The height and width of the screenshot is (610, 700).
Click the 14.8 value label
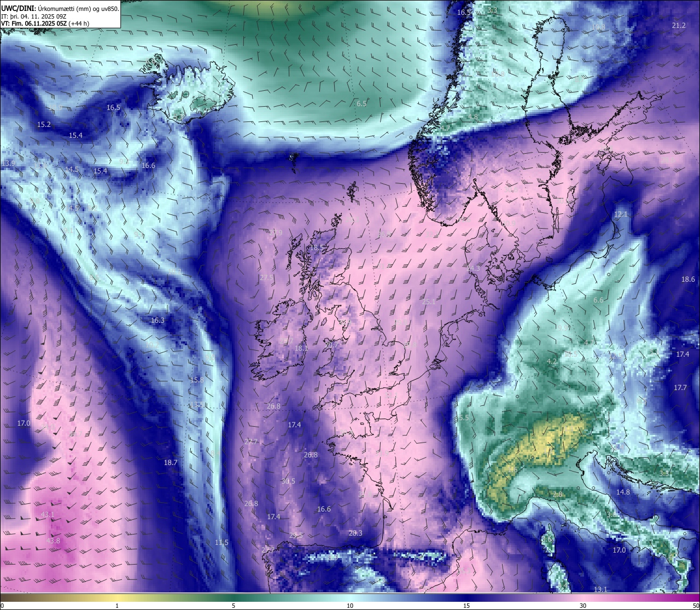(x=623, y=492)
